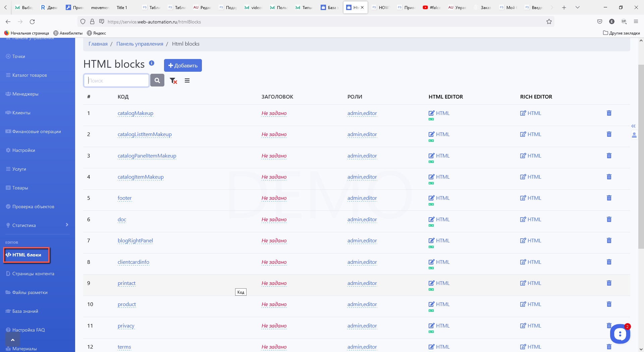Bookmark this page with the star icon

click(549, 22)
